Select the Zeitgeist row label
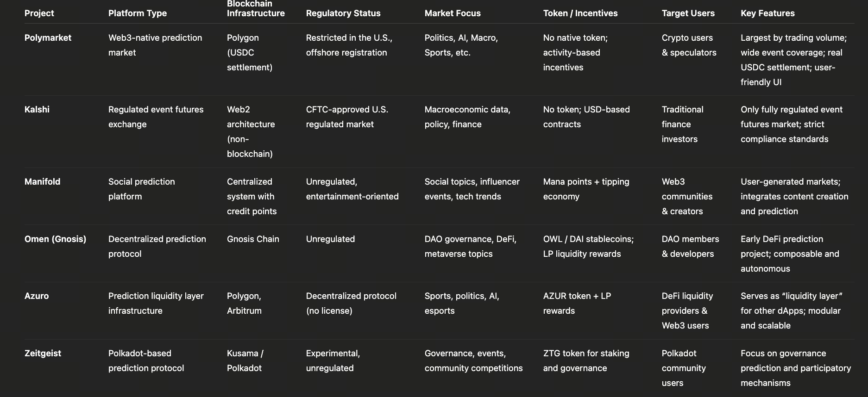 click(43, 353)
